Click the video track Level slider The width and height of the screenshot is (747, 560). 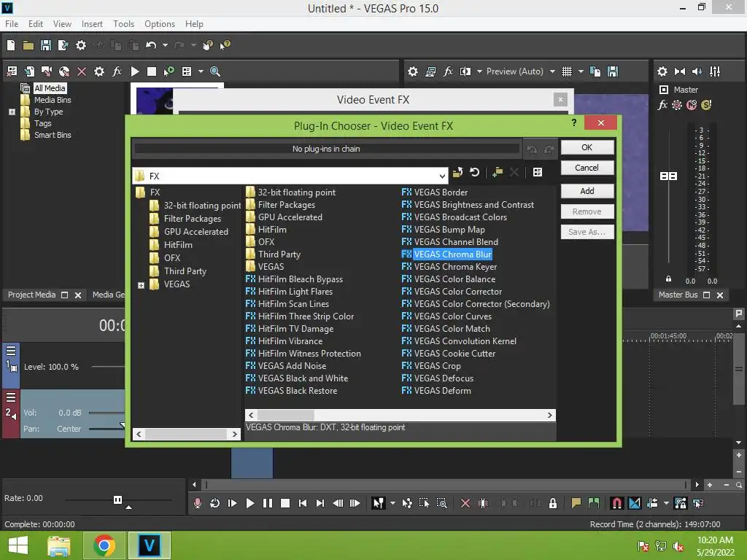108,367
